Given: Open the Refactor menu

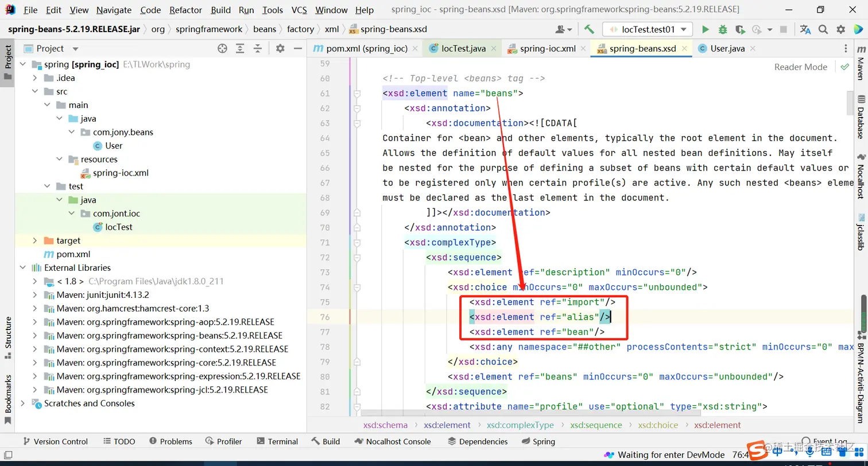Looking at the screenshot, I should click(x=186, y=10).
